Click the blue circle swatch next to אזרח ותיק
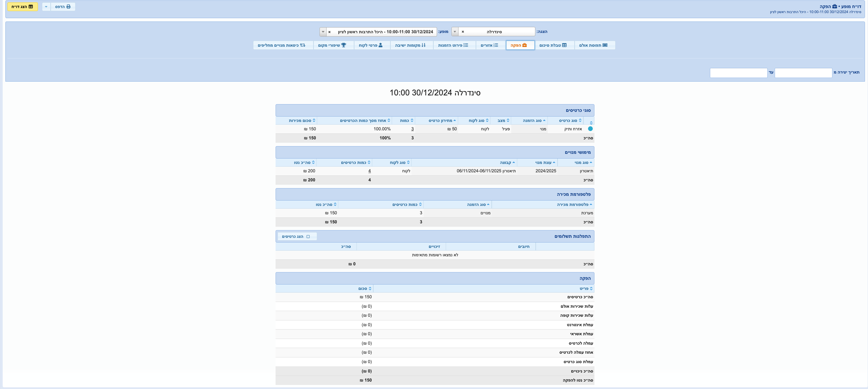The image size is (868, 389). (x=590, y=129)
